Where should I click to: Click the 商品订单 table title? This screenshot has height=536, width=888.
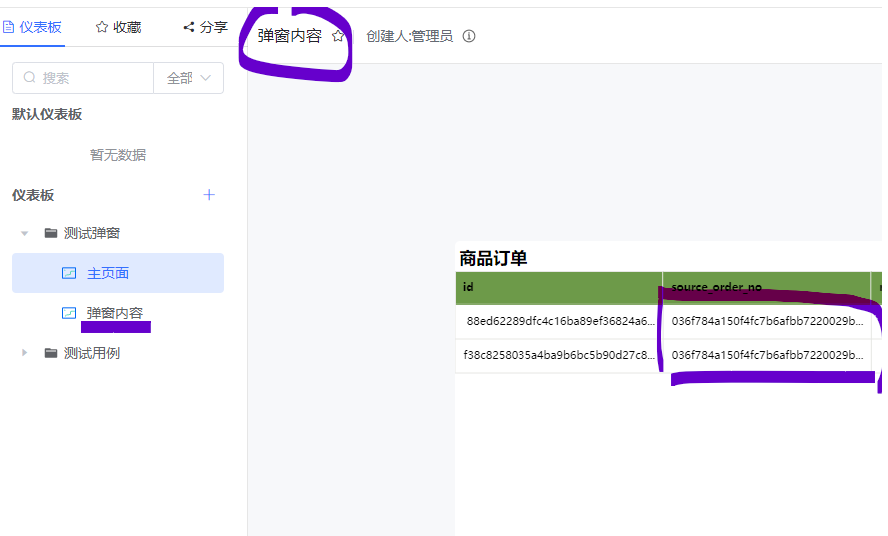click(493, 258)
